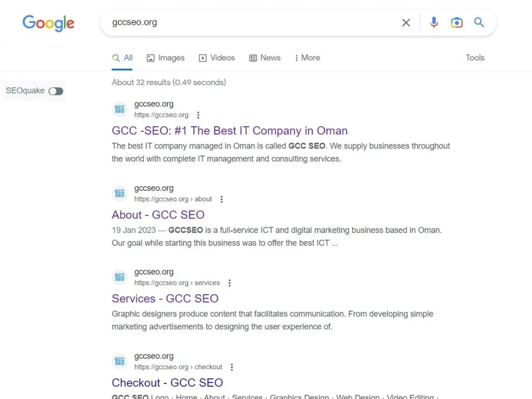532x399 pixels.
Task: Open three-dot menu for the about result
Action: pyautogui.click(x=221, y=199)
